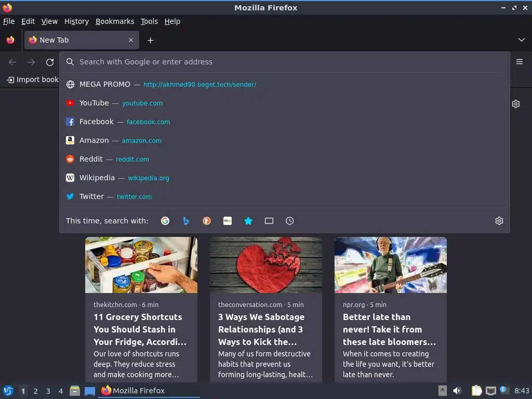Open the Edit menu
This screenshot has height=399, width=532.
point(28,21)
